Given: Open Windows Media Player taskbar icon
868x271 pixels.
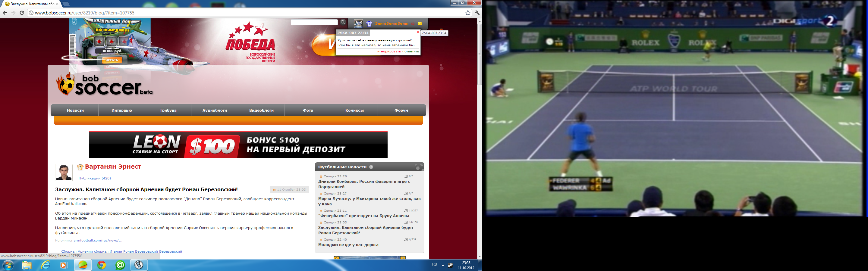Looking at the screenshot, I should (64, 265).
